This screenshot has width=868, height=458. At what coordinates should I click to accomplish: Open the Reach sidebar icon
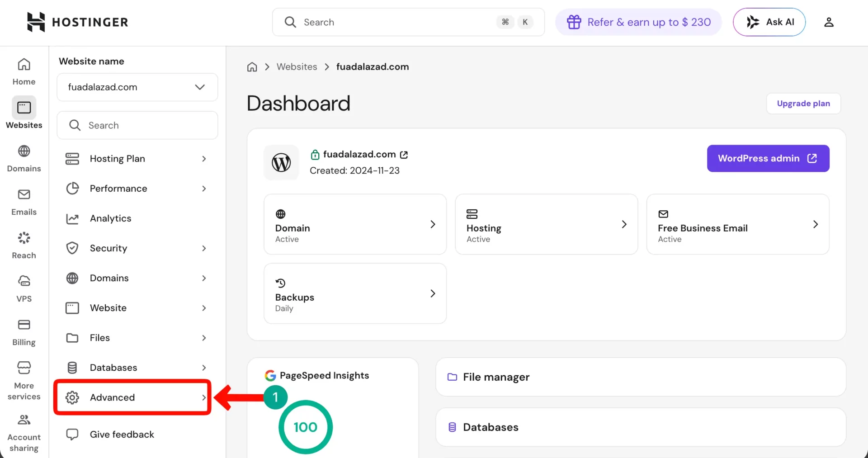click(24, 245)
